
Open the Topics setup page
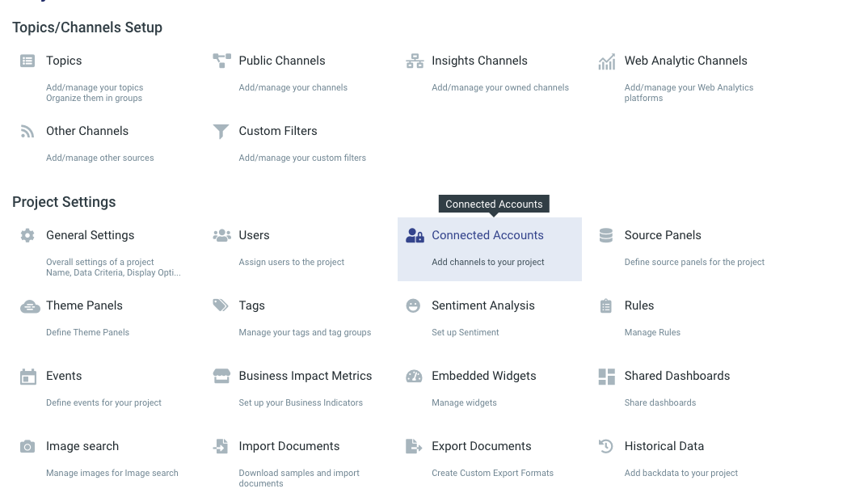(64, 61)
